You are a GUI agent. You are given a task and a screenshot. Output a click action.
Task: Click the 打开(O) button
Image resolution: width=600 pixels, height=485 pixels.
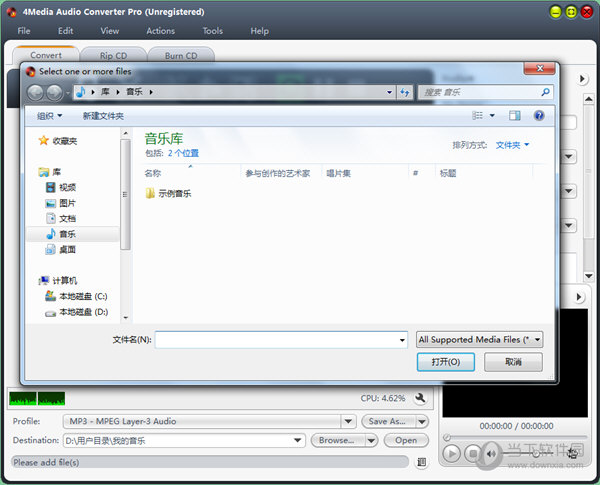(446, 362)
